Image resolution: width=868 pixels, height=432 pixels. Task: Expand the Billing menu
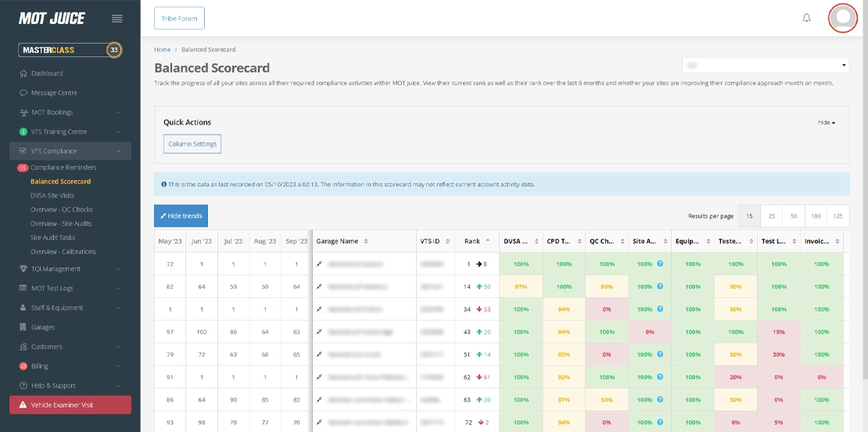(x=70, y=366)
